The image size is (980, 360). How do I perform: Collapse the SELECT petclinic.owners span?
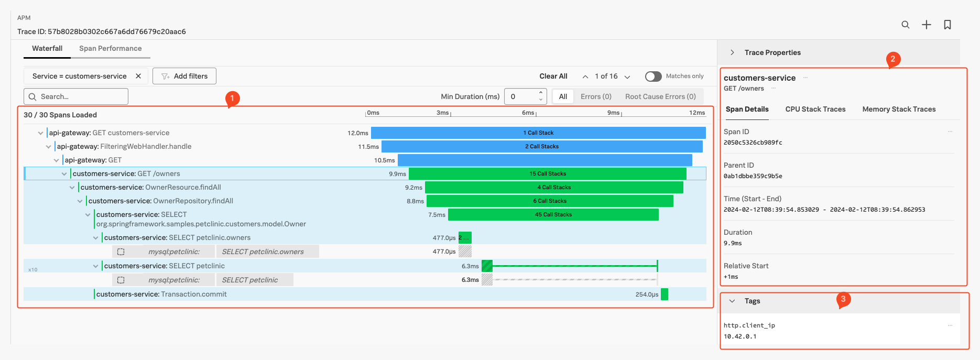95,238
